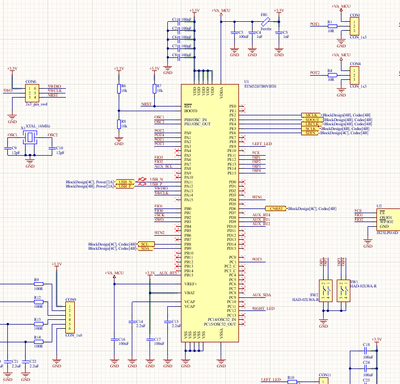
Task: Click the BOOT0 pin name
Action: (191, 111)
